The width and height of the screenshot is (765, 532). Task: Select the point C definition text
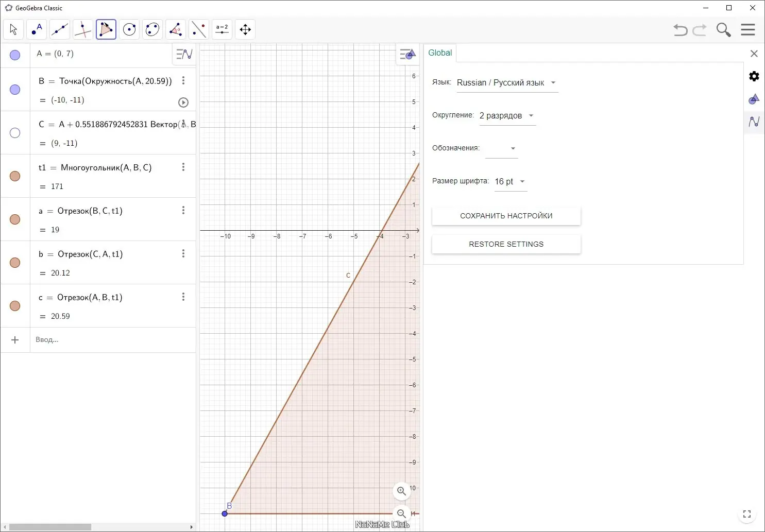click(x=117, y=124)
